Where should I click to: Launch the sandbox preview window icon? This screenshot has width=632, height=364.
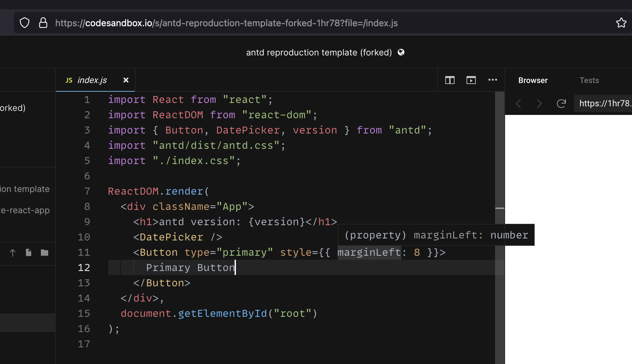click(x=471, y=80)
